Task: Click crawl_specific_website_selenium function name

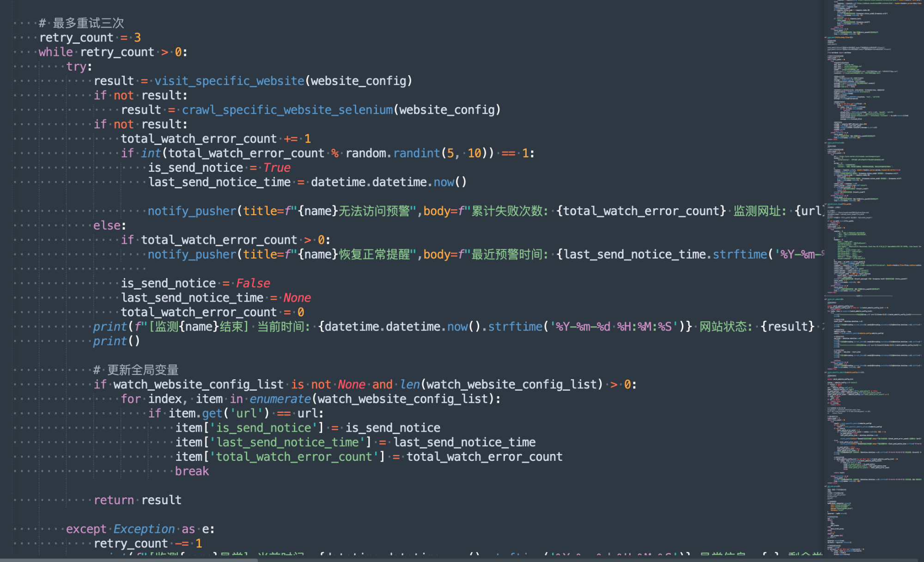Action: pyautogui.click(x=287, y=110)
